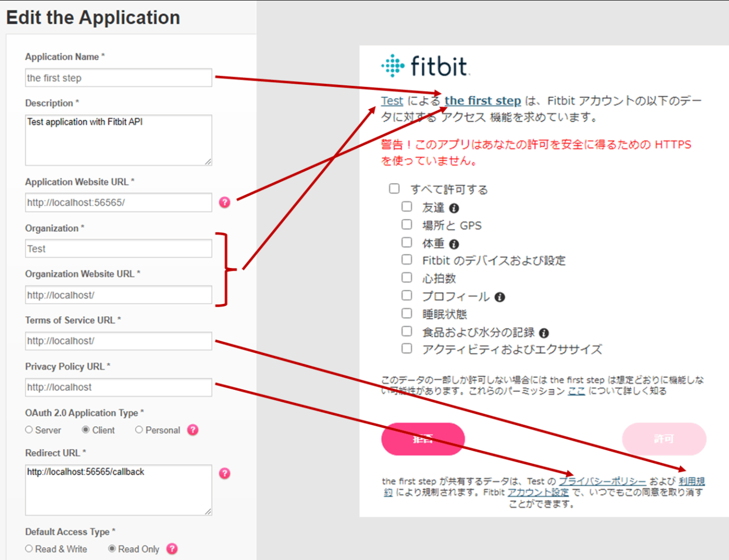The image size is (729, 560).
Task: Check the 睡眠状態 checkbox
Action: tap(407, 313)
